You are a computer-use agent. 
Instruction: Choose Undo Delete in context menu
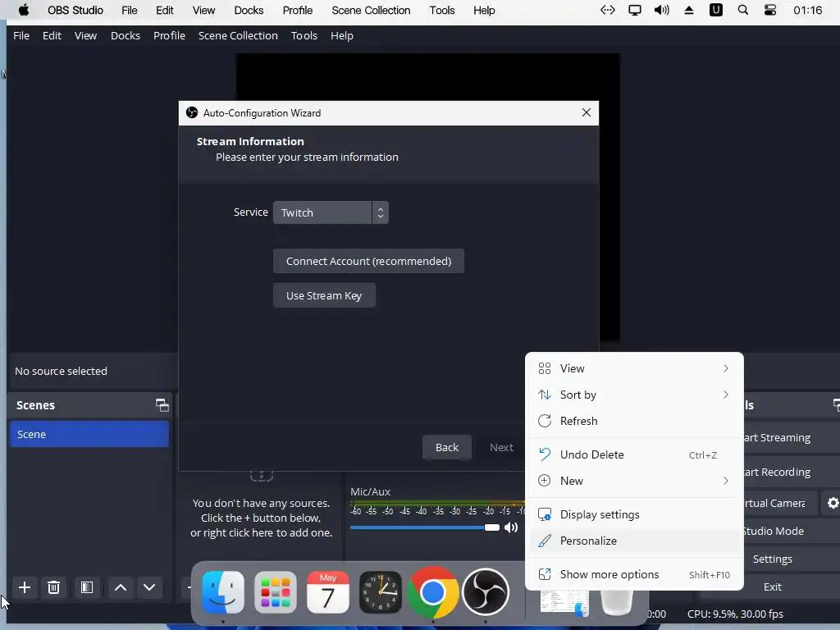tap(634, 454)
